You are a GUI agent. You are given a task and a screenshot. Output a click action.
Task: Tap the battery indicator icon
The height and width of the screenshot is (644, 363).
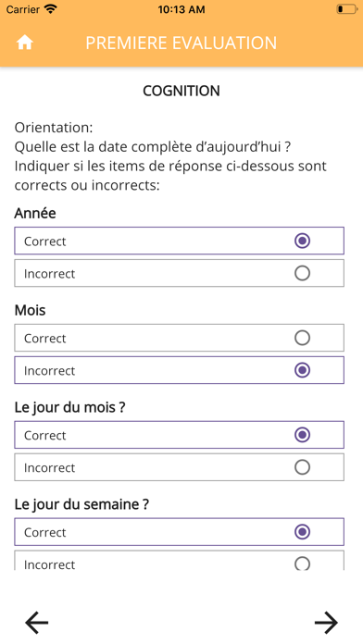(347, 9)
